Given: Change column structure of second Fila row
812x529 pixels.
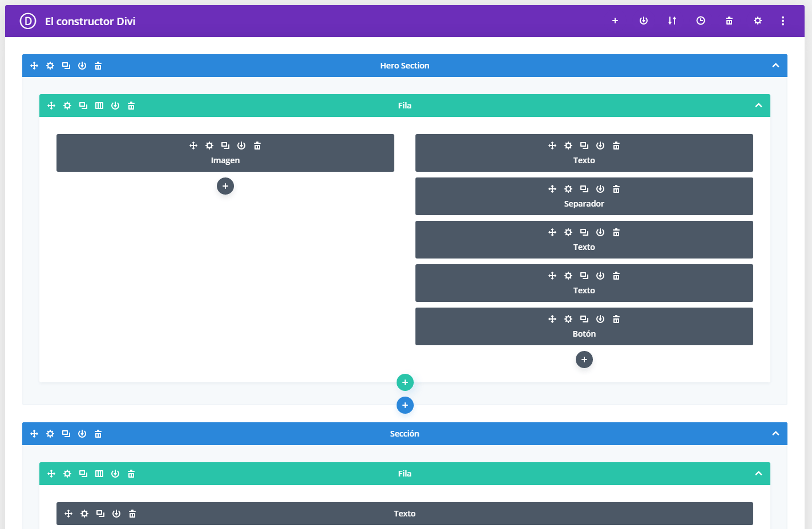Looking at the screenshot, I should click(99, 474).
